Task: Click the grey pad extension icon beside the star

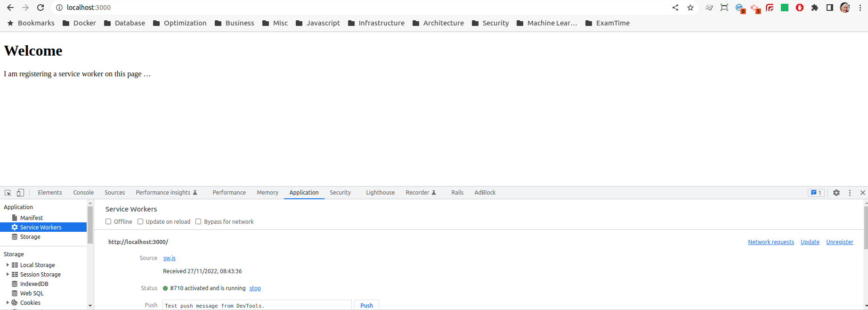Action: [x=709, y=8]
